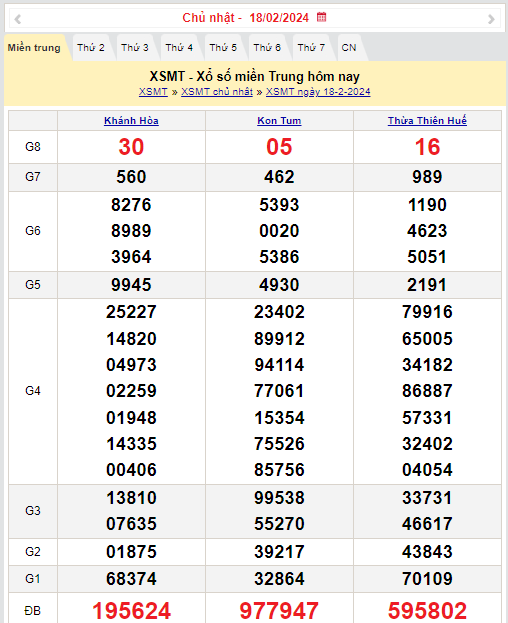Click the ĐB row label

pos(33,611)
